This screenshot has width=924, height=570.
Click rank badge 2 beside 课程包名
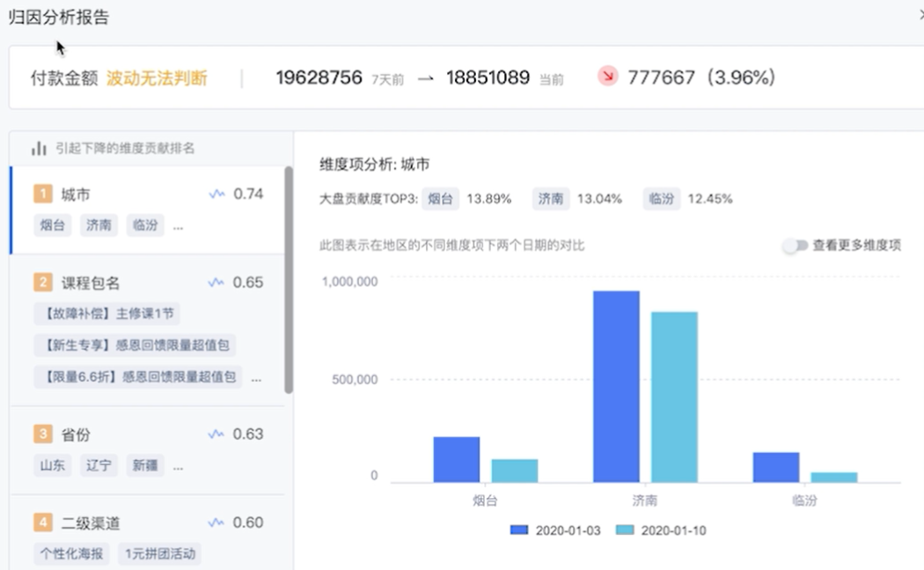(x=43, y=282)
